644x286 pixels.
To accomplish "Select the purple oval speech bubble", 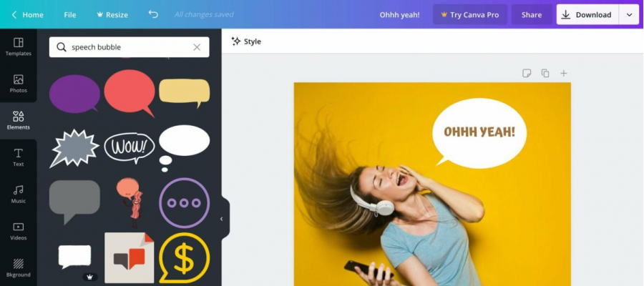I will (x=74, y=94).
